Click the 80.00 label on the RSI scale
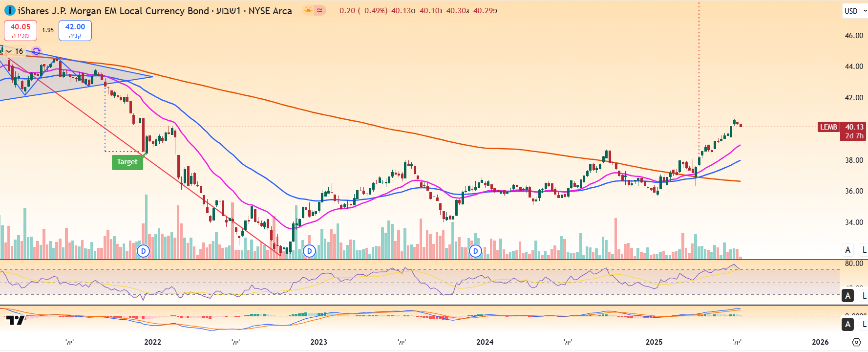The image size is (868, 352). (x=854, y=264)
